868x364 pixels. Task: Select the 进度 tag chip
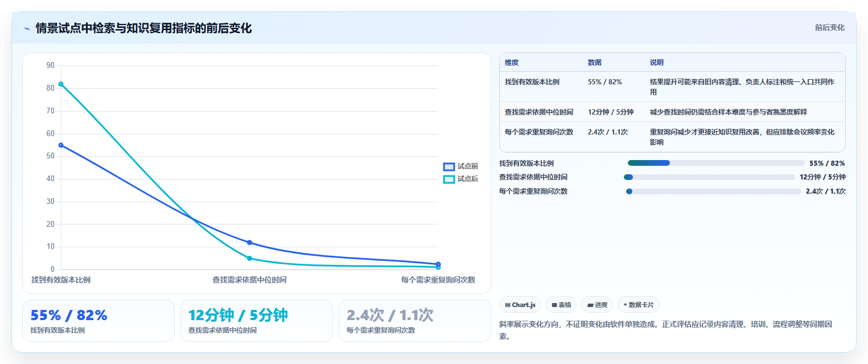click(x=597, y=305)
